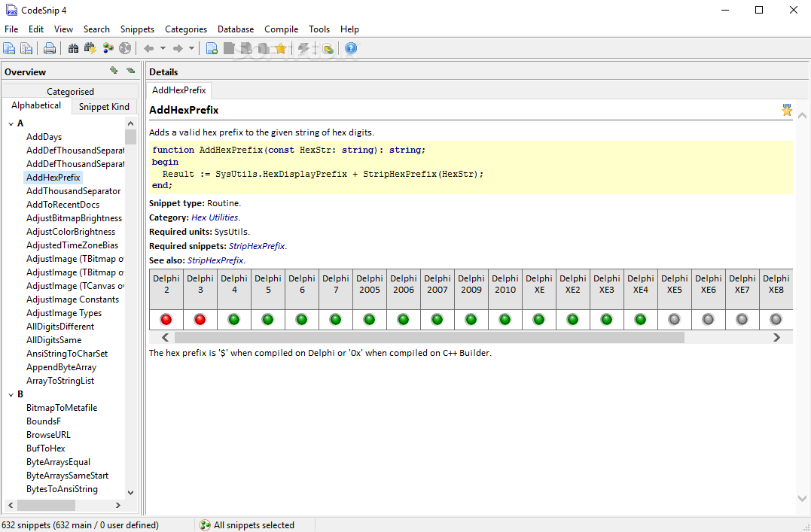The image size is (811, 532).
Task: Click the toolbar icon left of the Help icon
Action: (328, 49)
